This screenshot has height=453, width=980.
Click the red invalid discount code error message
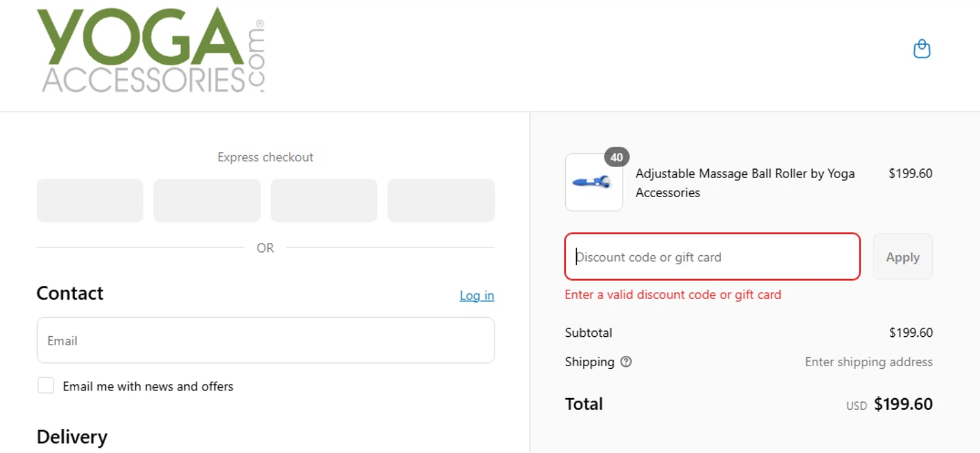[673, 294]
